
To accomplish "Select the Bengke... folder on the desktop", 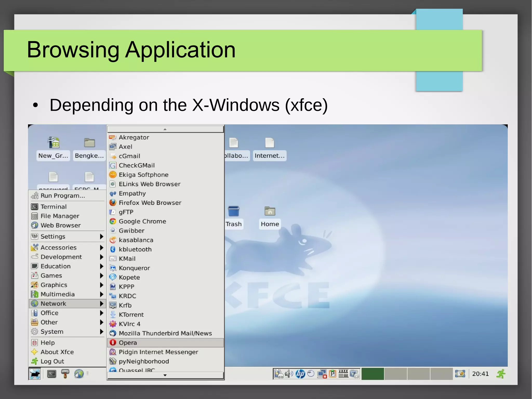I will (89, 149).
